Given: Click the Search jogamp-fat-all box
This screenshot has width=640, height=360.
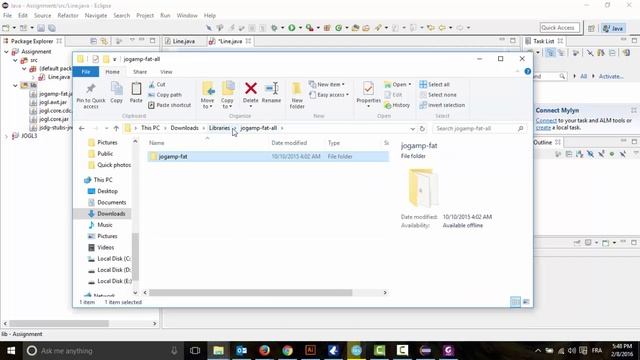Looking at the screenshot, I should pos(480,128).
